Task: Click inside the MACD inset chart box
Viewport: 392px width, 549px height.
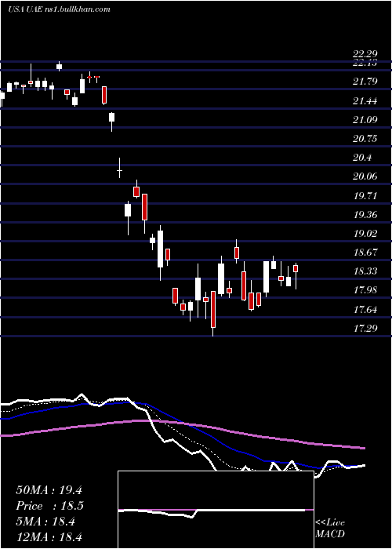Action: (x=216, y=510)
